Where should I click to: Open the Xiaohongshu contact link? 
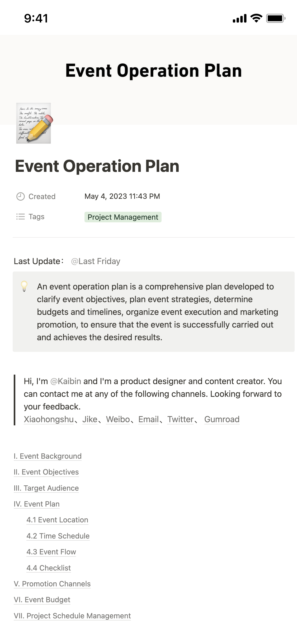[49, 419]
